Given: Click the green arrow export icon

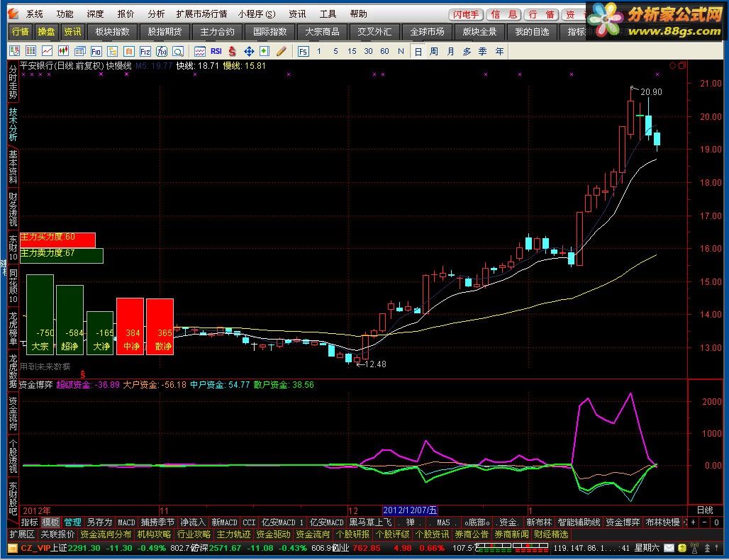Looking at the screenshot, I should point(265,51).
